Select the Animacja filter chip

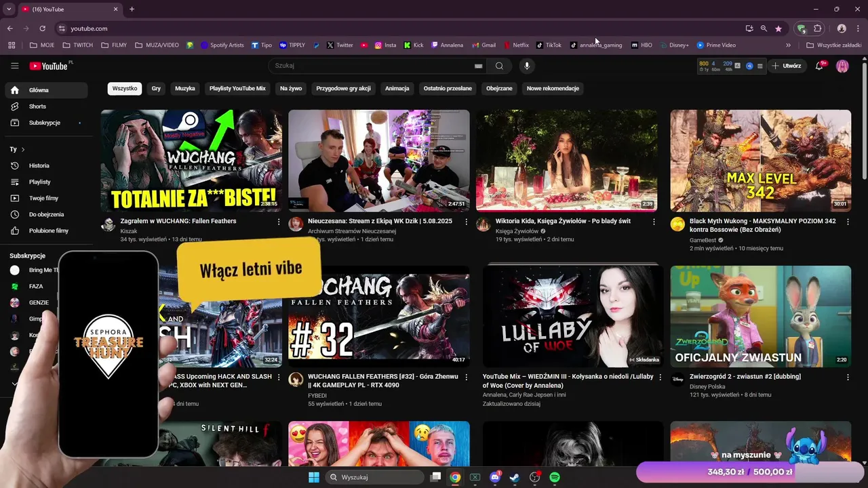click(x=397, y=88)
